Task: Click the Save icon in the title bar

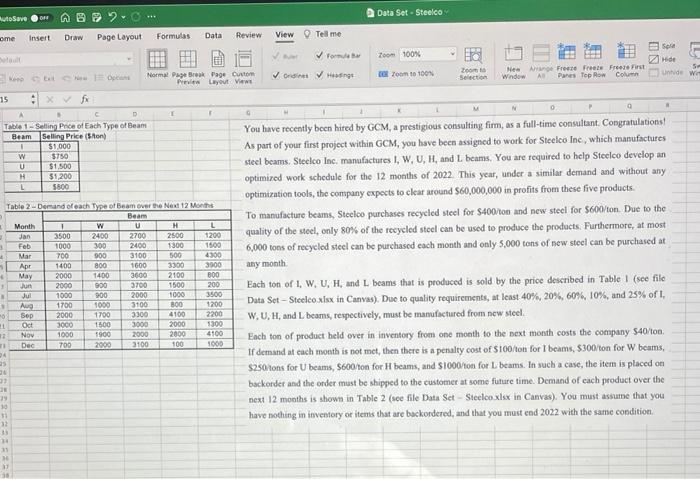Action: tap(80, 17)
